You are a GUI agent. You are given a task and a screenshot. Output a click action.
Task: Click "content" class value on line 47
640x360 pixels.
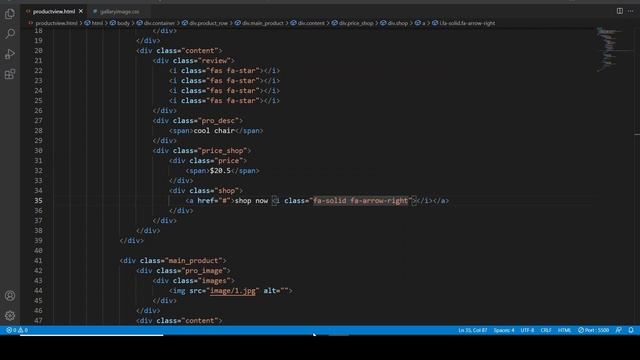coord(200,320)
